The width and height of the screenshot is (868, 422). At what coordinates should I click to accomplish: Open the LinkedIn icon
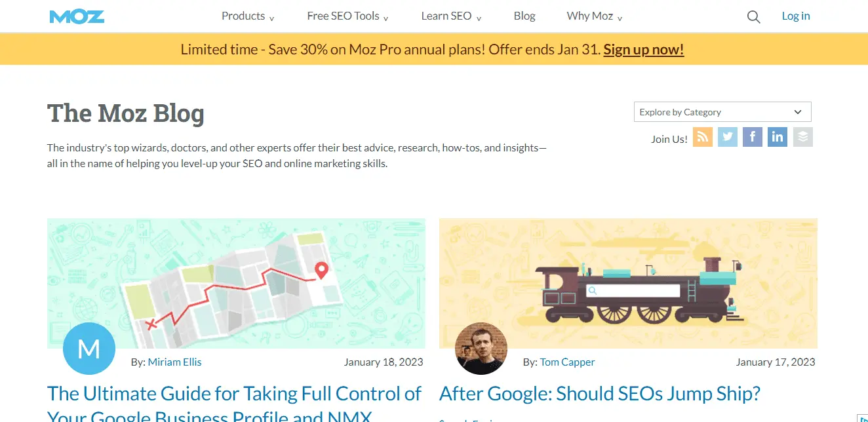pyautogui.click(x=777, y=137)
